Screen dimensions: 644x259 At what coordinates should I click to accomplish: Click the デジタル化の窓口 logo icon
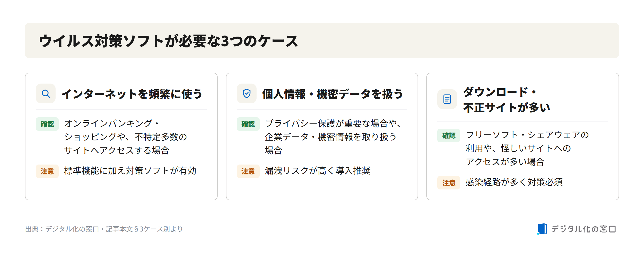(542, 229)
